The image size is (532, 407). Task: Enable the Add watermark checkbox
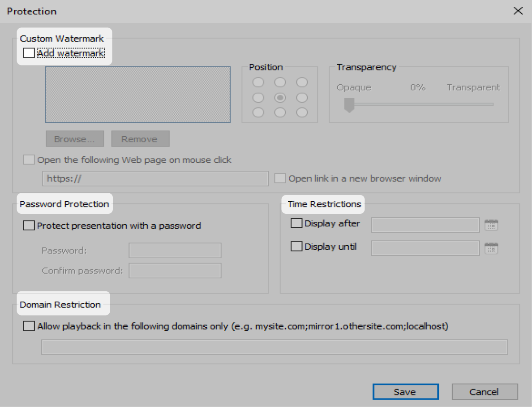pyautogui.click(x=28, y=52)
